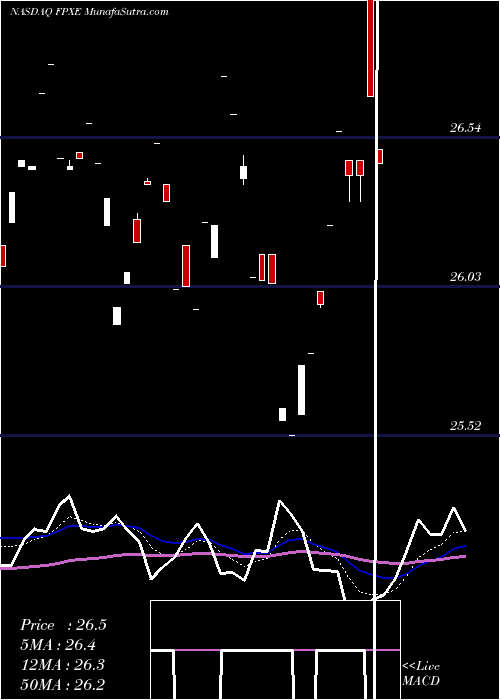
Task: Click the Price : 26.5 readout
Action: click(x=63, y=625)
